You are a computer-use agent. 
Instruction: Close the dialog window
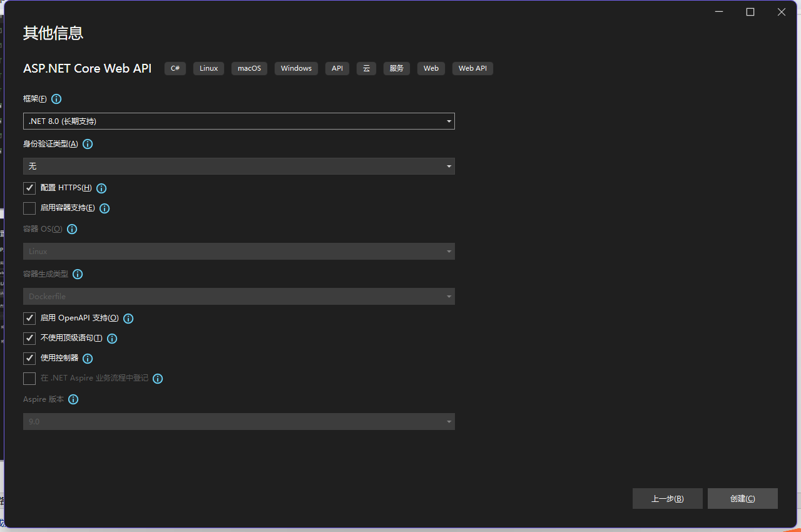[x=782, y=12]
